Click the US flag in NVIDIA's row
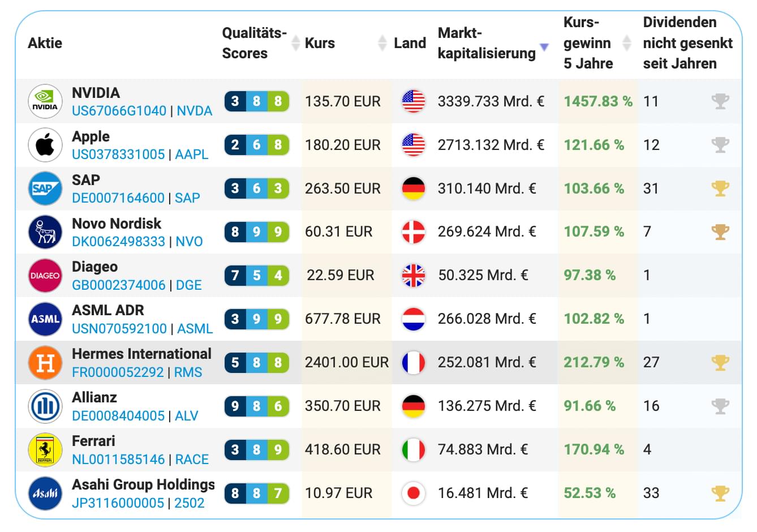This screenshot has width=757, height=532. point(414,101)
